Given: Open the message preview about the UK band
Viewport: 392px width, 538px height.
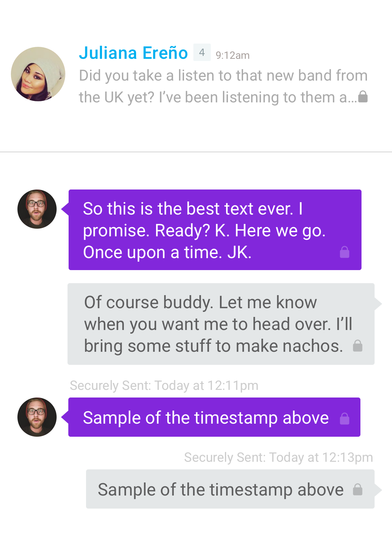Looking at the screenshot, I should tap(223, 86).
